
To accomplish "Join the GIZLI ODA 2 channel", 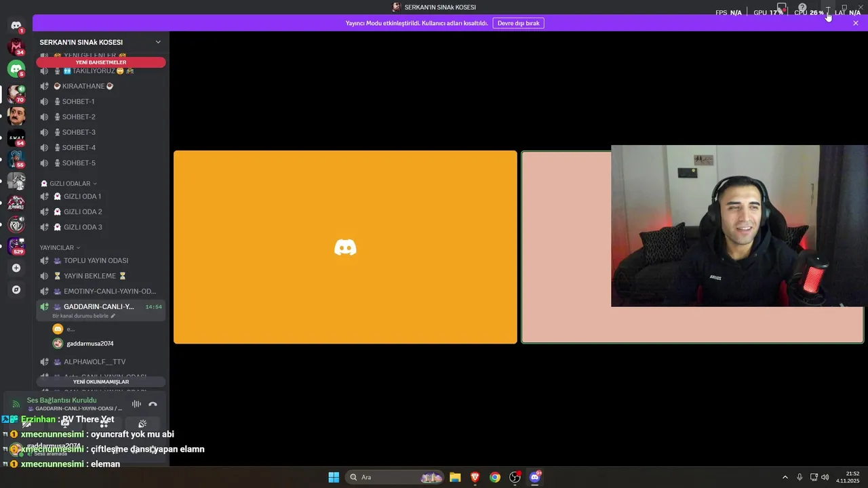I will point(100,211).
